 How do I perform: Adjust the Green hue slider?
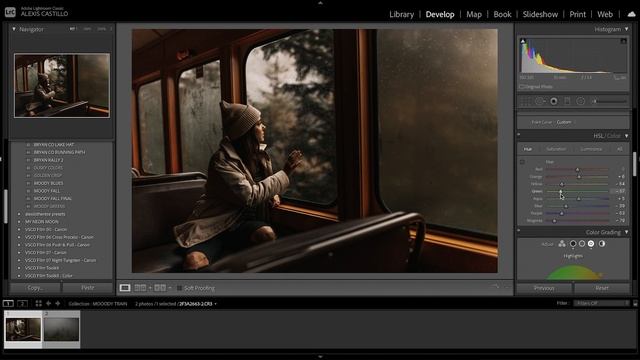tap(577, 191)
